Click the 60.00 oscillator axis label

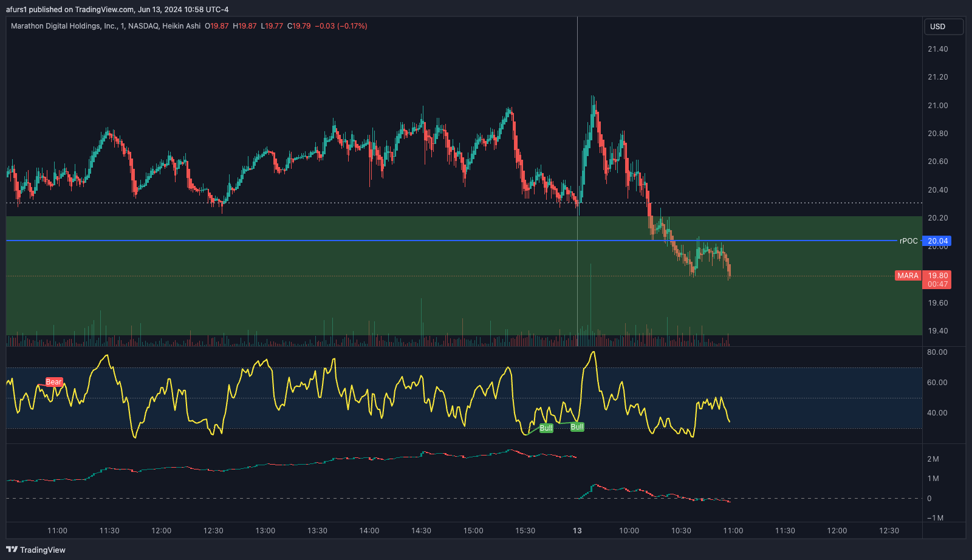[x=937, y=383]
